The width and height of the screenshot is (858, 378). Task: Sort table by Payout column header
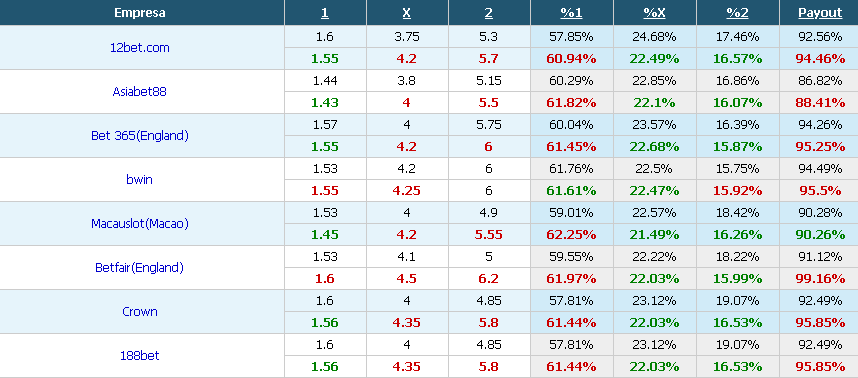820,13
